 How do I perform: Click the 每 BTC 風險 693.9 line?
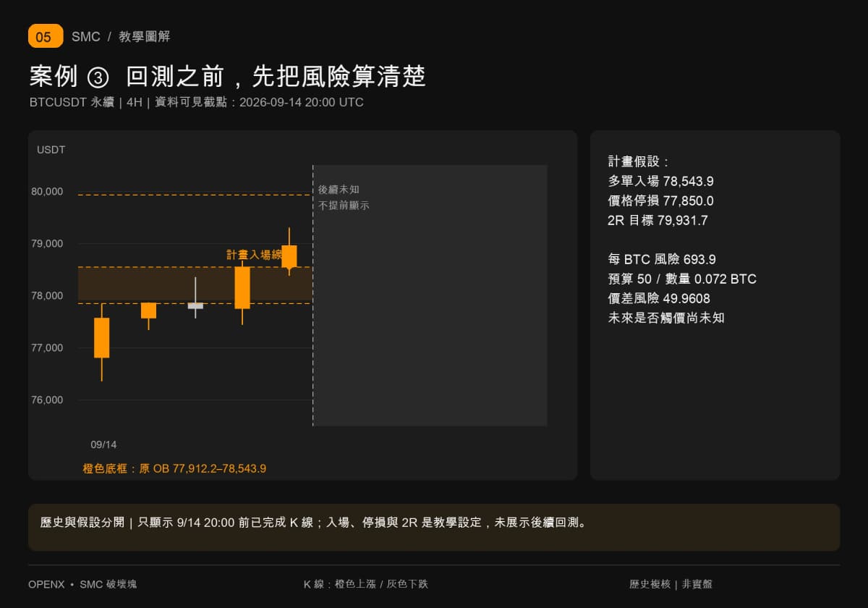pyautogui.click(x=662, y=259)
